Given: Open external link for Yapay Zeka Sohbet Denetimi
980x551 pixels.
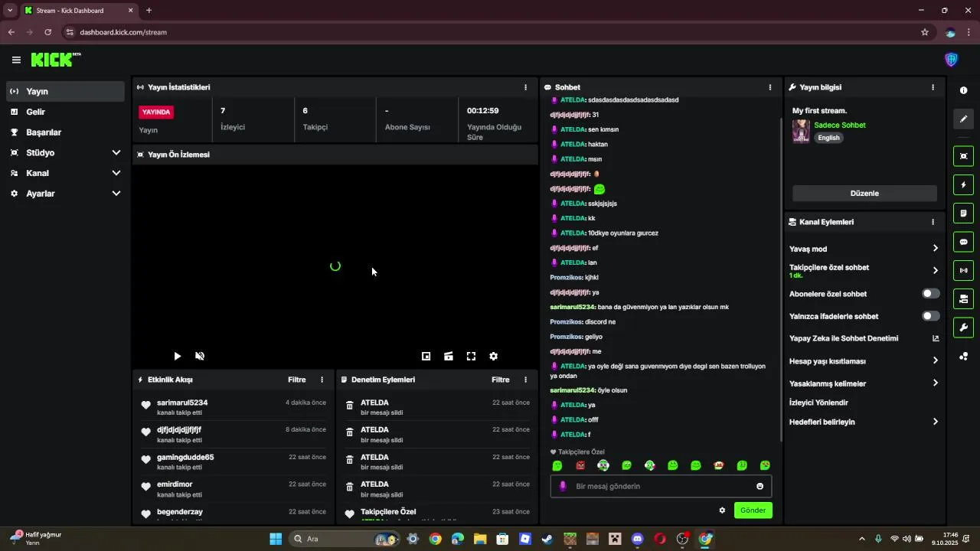Looking at the screenshot, I should (935, 338).
